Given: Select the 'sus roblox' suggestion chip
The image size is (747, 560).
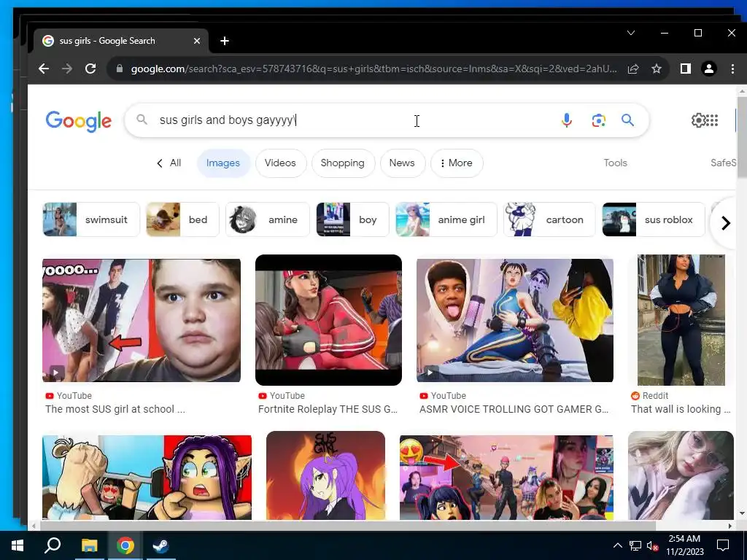Looking at the screenshot, I should 654,219.
